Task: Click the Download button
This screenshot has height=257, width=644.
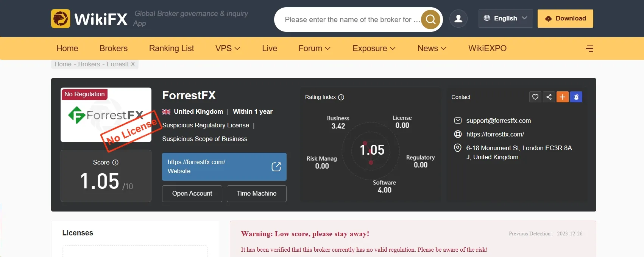Action: (x=565, y=19)
